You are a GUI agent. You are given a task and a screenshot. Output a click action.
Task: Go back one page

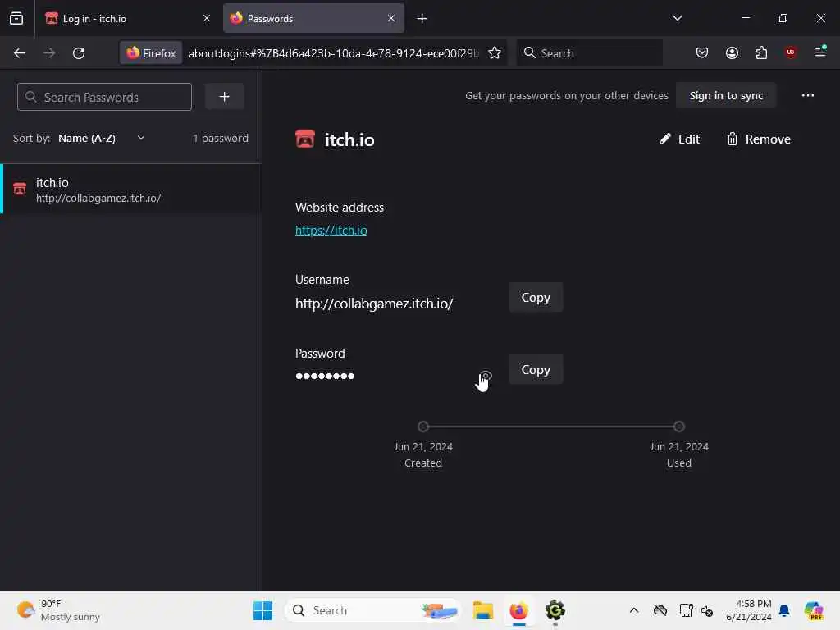pos(20,53)
